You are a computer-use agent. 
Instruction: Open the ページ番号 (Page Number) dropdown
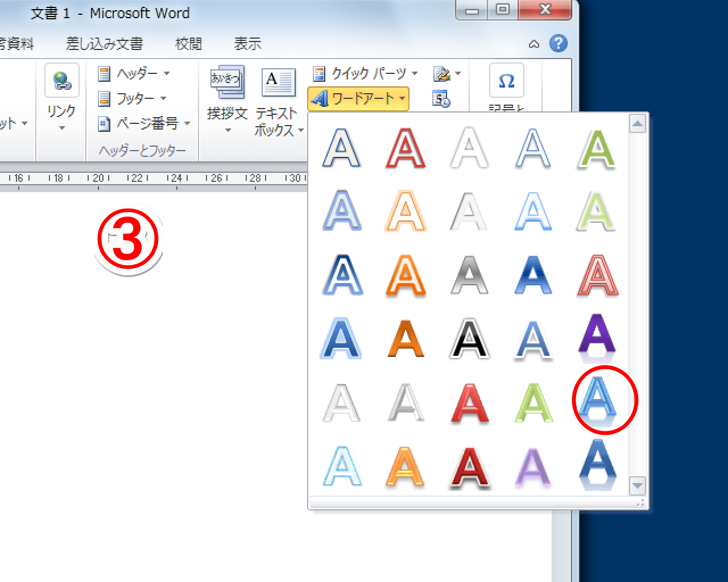click(x=144, y=123)
